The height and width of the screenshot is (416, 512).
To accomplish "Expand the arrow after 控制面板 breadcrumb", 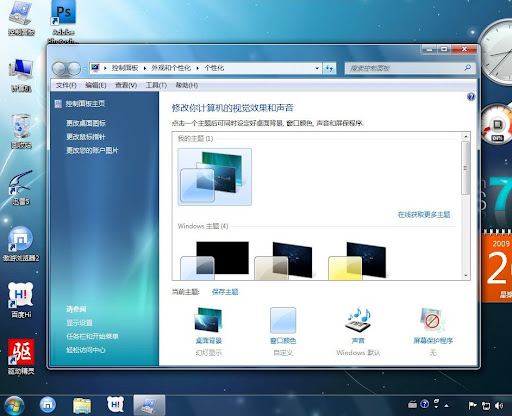I will 145,68.
